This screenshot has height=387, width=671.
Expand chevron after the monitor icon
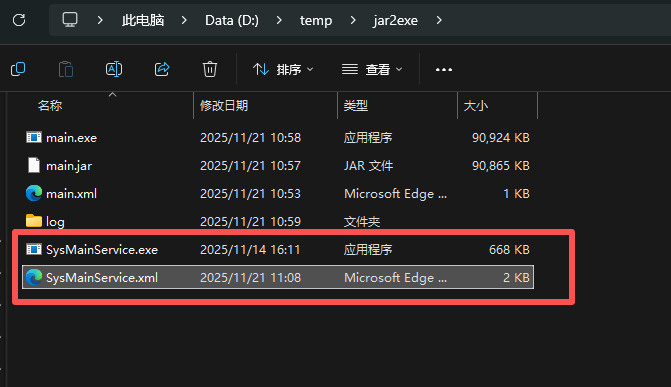click(x=100, y=20)
